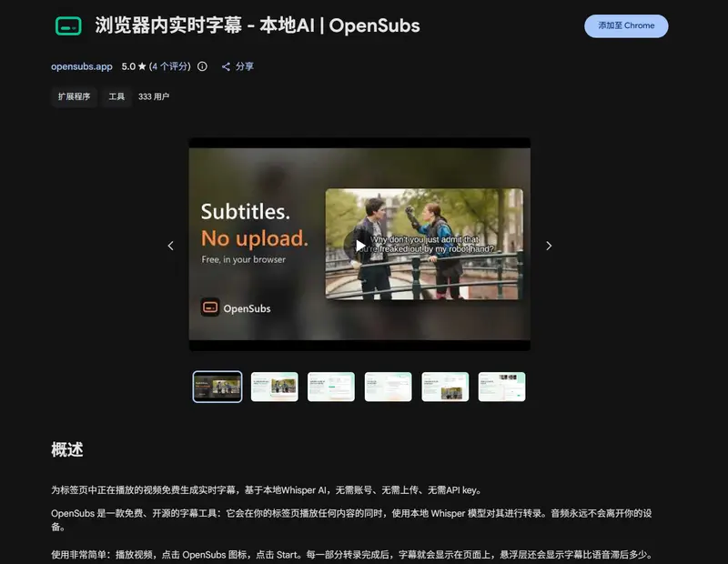Screen dimensions: 728x564
Task: Click the 333 用户 user count text
Action: [154, 96]
